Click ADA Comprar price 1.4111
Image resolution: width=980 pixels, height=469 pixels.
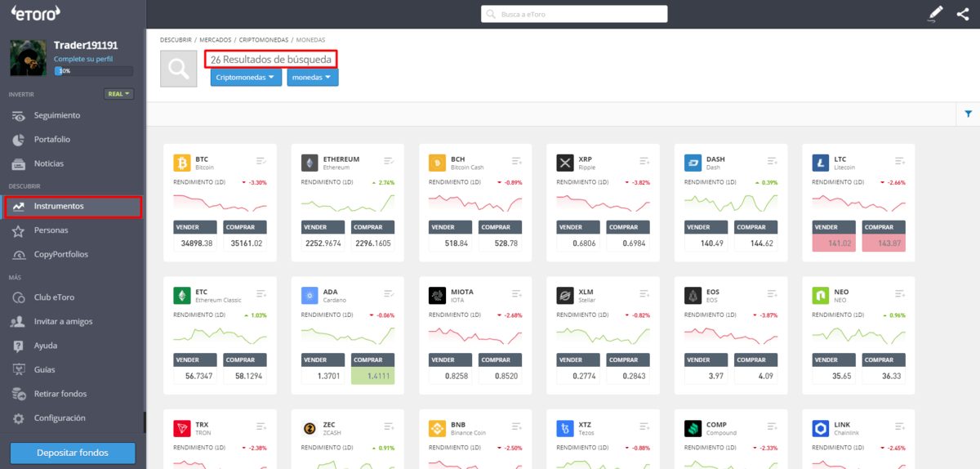click(x=372, y=376)
